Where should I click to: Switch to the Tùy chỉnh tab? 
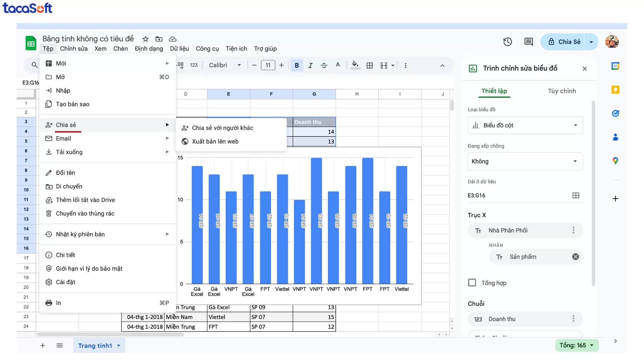[x=561, y=91]
